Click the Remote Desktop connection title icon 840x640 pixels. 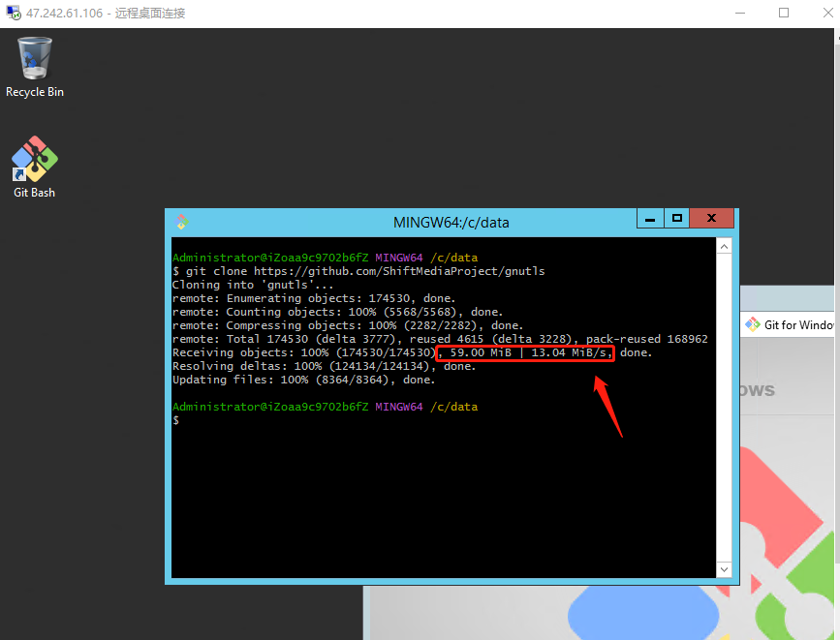click(13, 14)
